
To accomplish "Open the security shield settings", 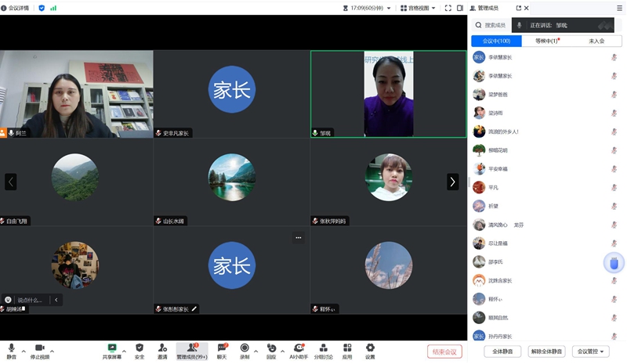I will click(x=140, y=348).
